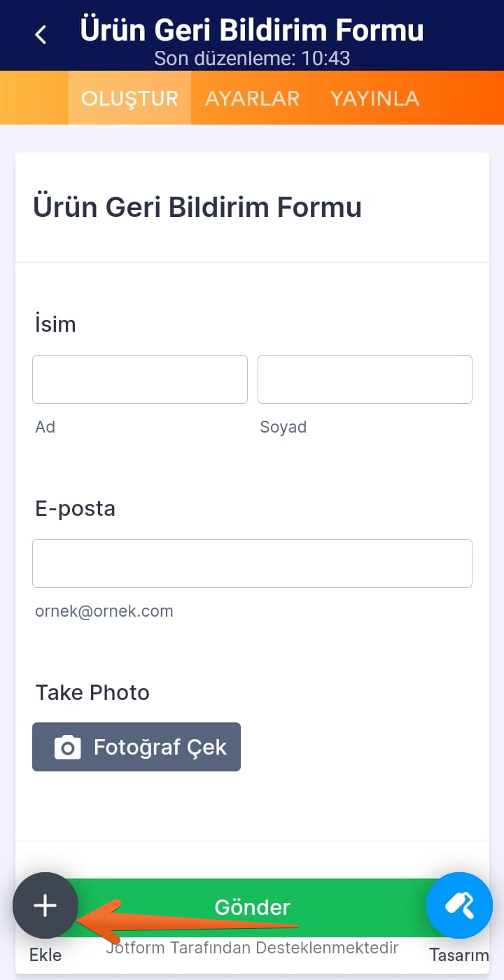The height and width of the screenshot is (980, 504).
Task: Tap the Soyad sublabel under the field
Action: click(283, 427)
